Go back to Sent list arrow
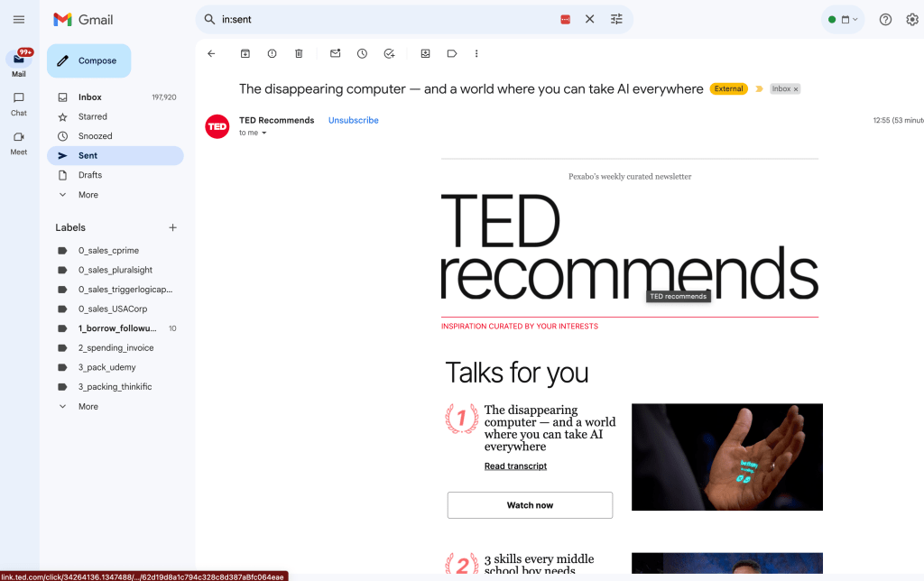 pos(211,53)
